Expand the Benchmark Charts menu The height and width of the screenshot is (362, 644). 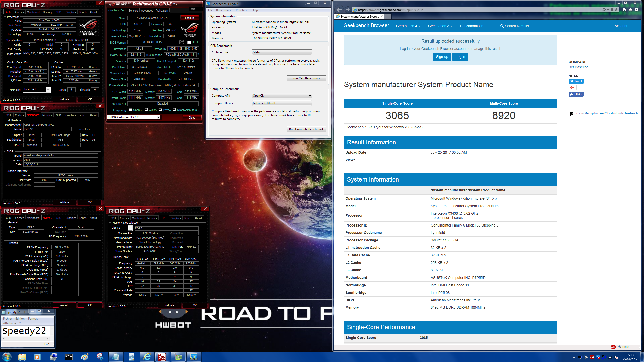(x=476, y=26)
